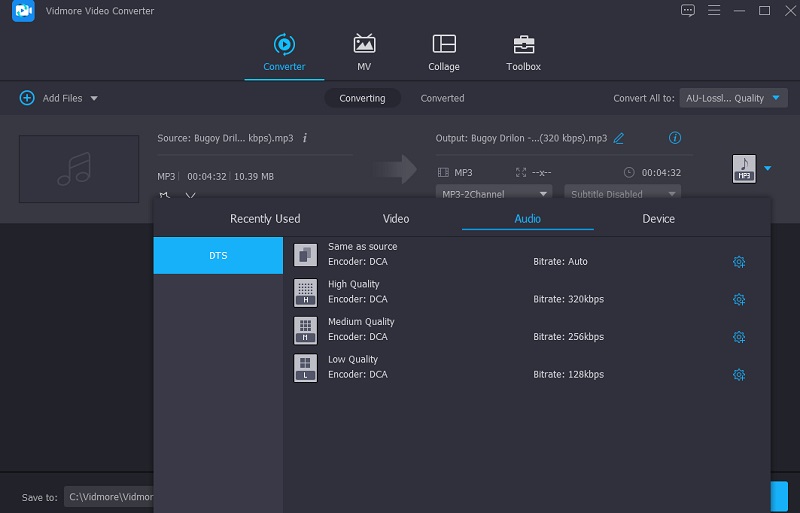Choose the Same as source preset
800x513 pixels.
pyautogui.click(x=362, y=254)
